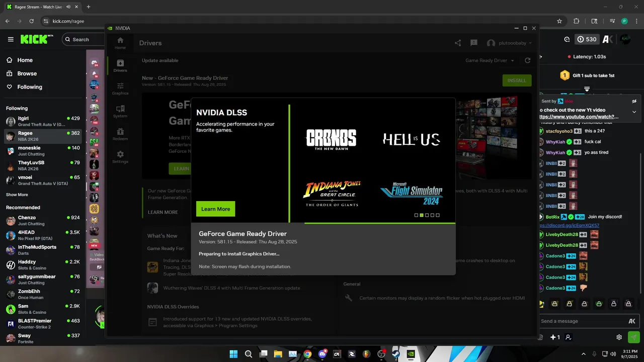This screenshot has height=362, width=644.
Task: Open Graphics section in NVIDIA sidebar
Action: [x=120, y=89]
